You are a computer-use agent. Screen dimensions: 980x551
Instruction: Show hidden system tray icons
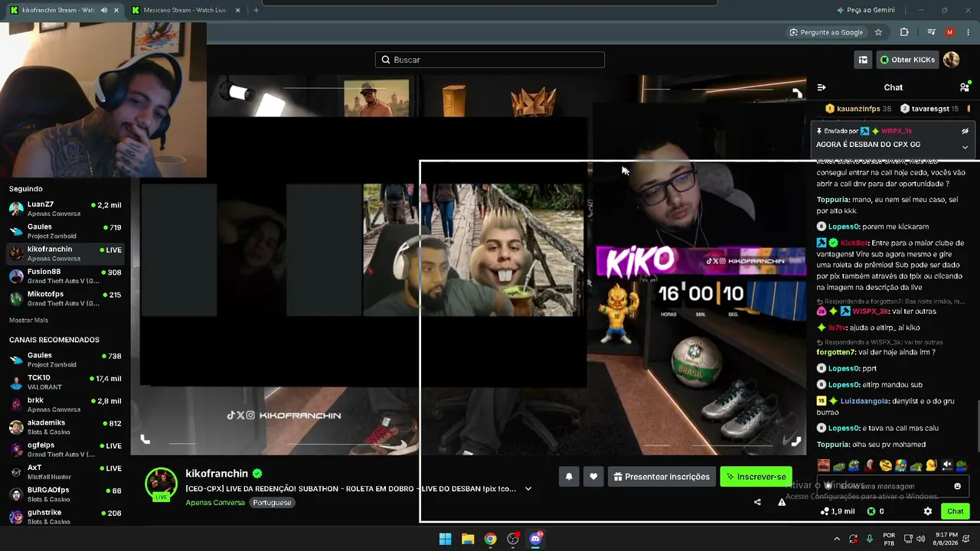[837, 539]
